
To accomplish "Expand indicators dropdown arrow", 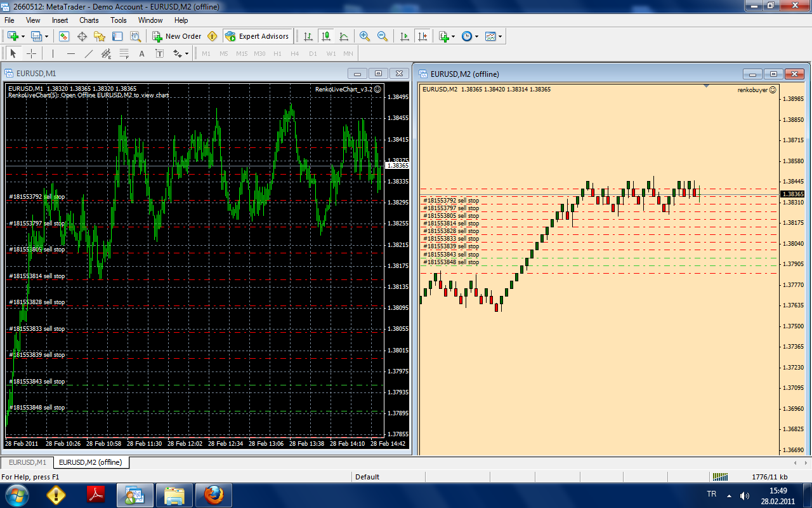I will pyautogui.click(x=453, y=37).
